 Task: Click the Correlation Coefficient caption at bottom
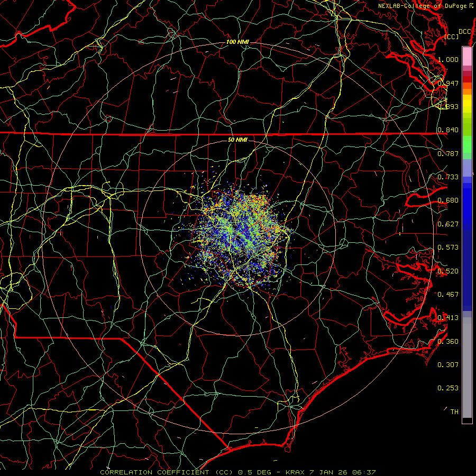(x=237, y=472)
